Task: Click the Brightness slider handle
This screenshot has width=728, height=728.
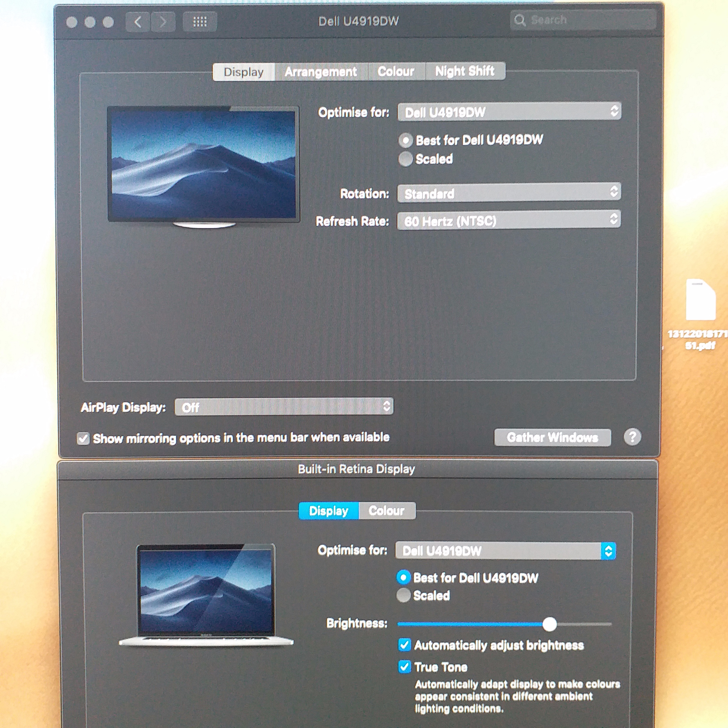Action: click(x=549, y=624)
